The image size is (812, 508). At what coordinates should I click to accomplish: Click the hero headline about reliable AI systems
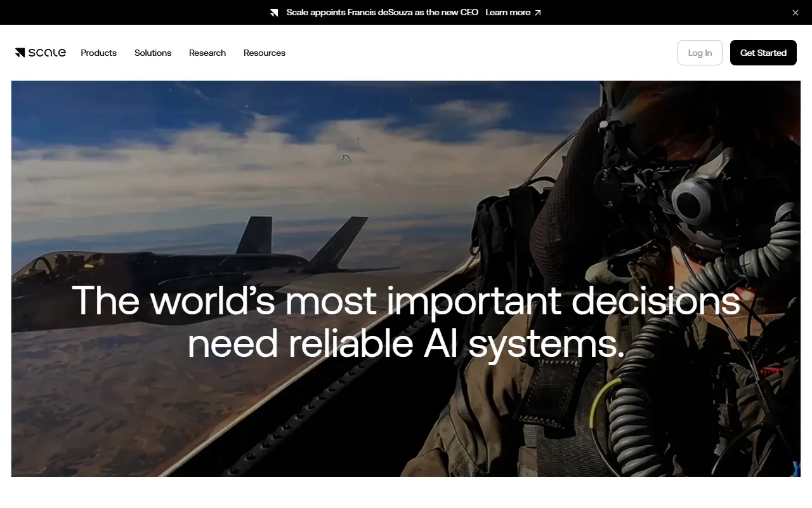coord(406,322)
